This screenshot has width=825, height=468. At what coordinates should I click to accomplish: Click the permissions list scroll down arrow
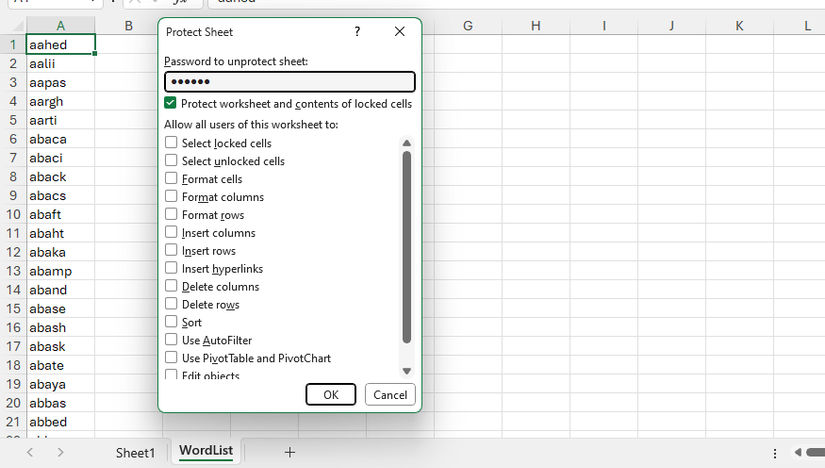point(407,371)
